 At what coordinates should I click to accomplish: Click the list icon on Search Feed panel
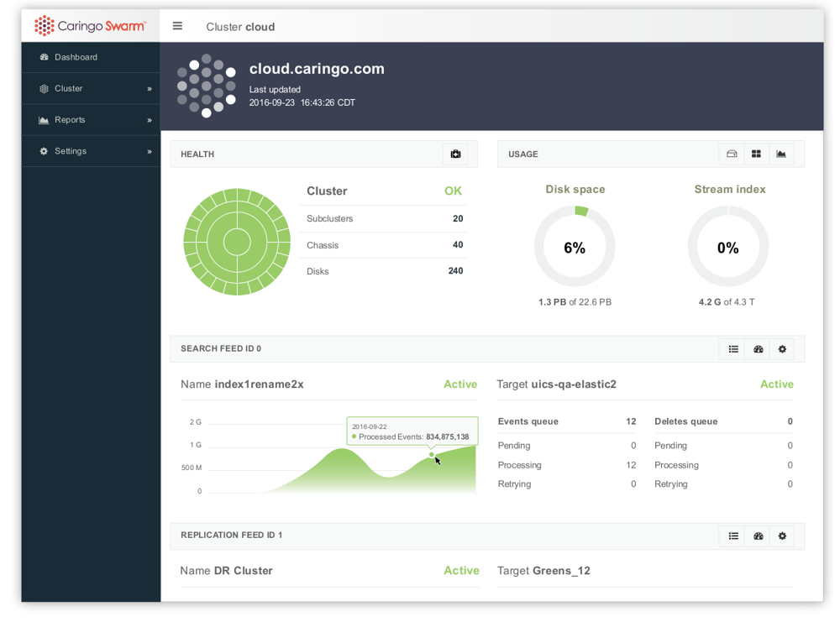[x=732, y=348]
